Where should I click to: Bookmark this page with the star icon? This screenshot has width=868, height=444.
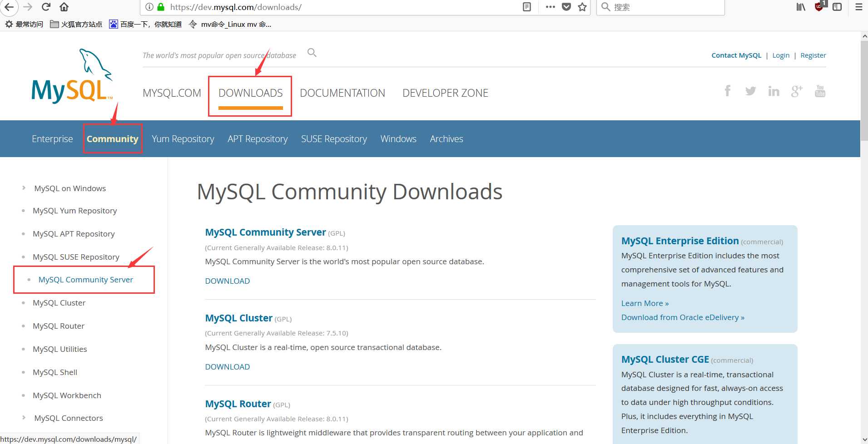coord(582,7)
